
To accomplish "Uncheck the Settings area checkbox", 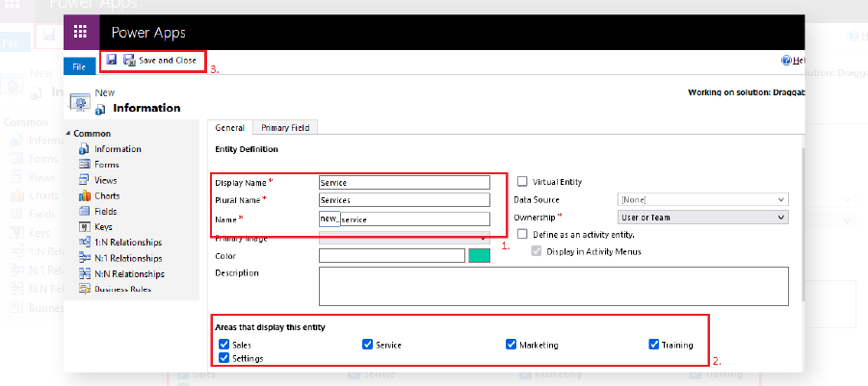I will (x=224, y=358).
